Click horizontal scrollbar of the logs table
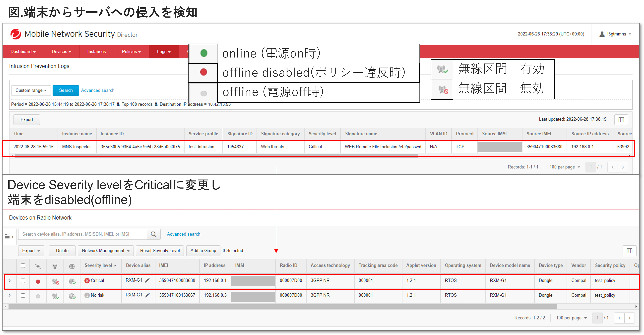Screen dimensions: 644x335 [217, 156]
